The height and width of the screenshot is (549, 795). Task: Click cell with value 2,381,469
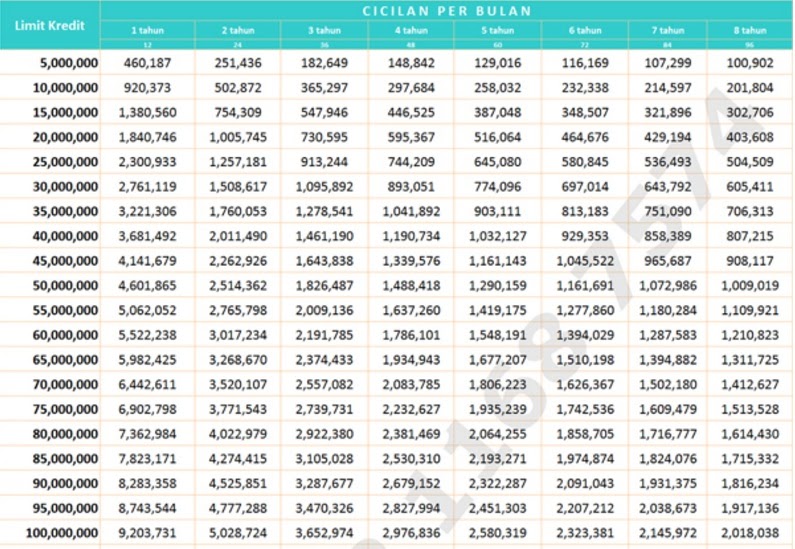pos(411,434)
